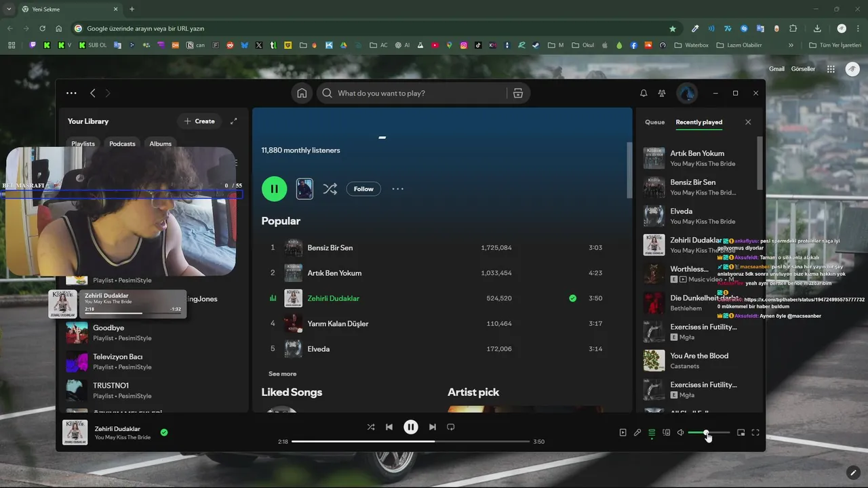Open the Google apps grid icon
868x488 pixels.
click(831, 69)
